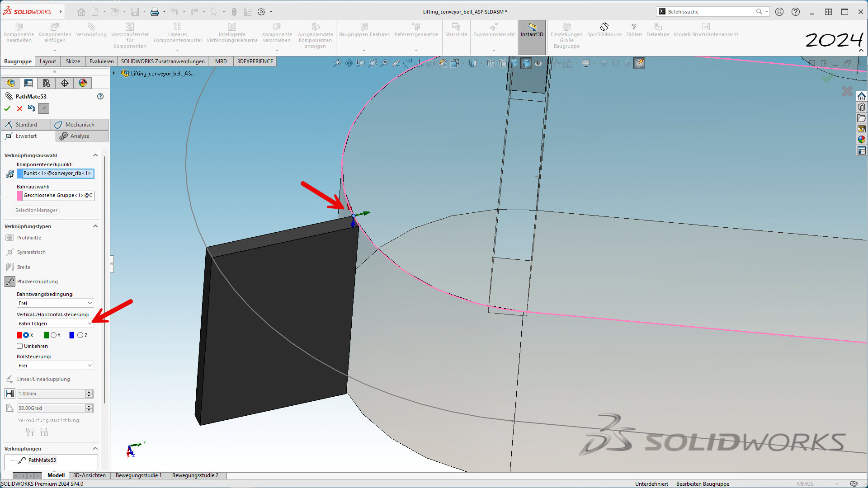This screenshot has width=868, height=488.
Task: Confirm PathMate53 with the green checkmark
Action: (7, 108)
